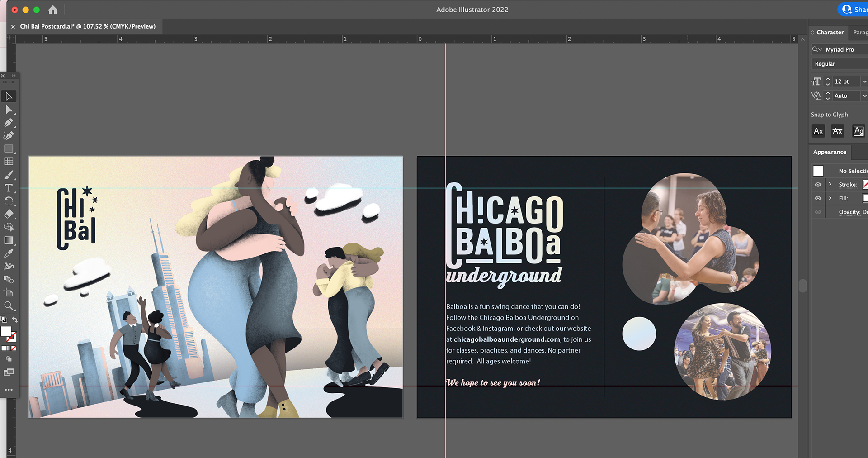Click the Stroke label link

point(848,185)
